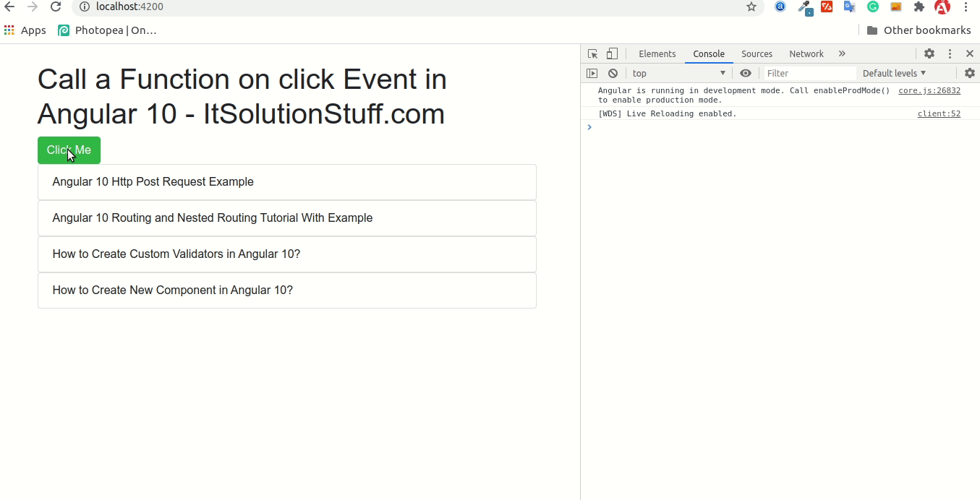Open the JavaScript context 'top' dropdown
Screen dimensions: 980x500
point(678,73)
